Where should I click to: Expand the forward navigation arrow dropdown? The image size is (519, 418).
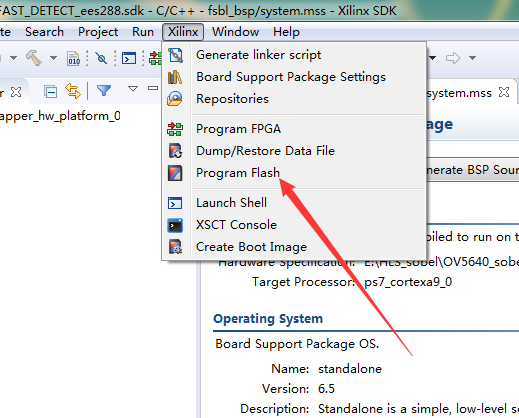(x=472, y=58)
